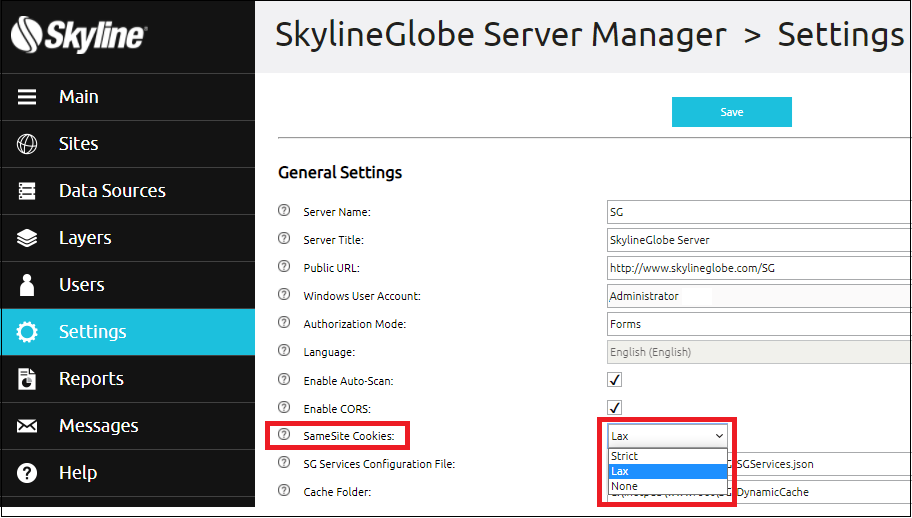
Task: Select Lax option in dropdown list
Action: 667,471
